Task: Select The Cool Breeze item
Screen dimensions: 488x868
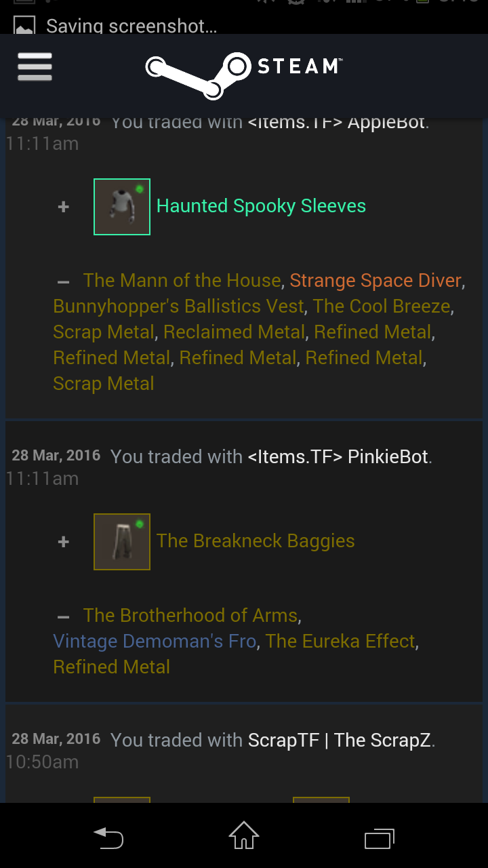Action: pyautogui.click(x=382, y=307)
